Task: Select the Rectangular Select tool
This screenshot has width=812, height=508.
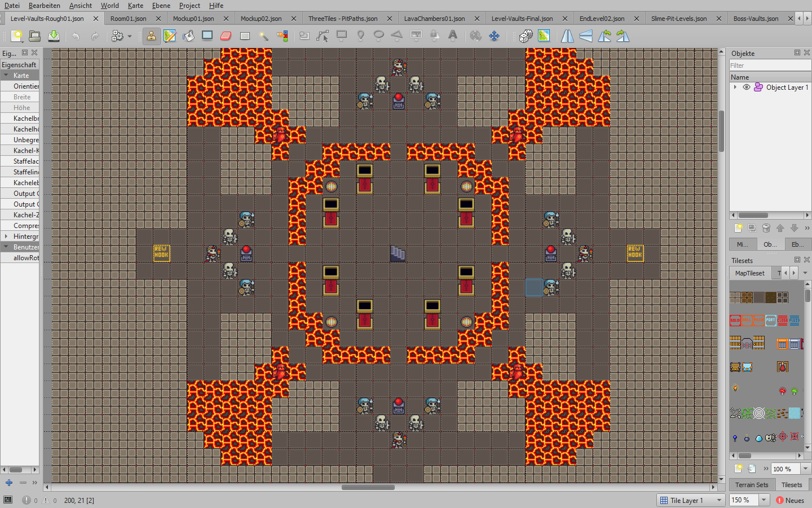Action: (245, 36)
